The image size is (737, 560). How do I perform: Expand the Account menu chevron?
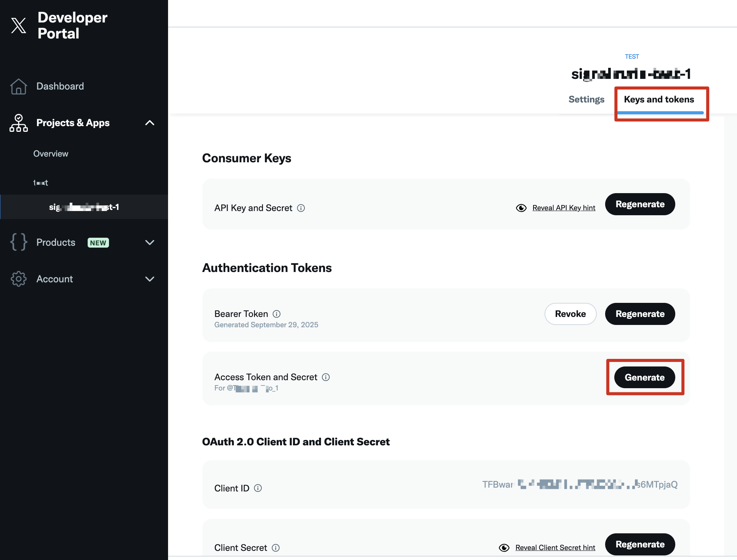(x=150, y=279)
